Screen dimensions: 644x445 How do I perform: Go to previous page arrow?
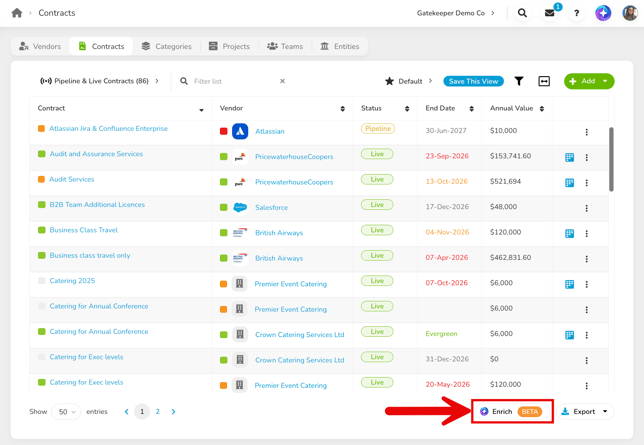[x=126, y=411]
